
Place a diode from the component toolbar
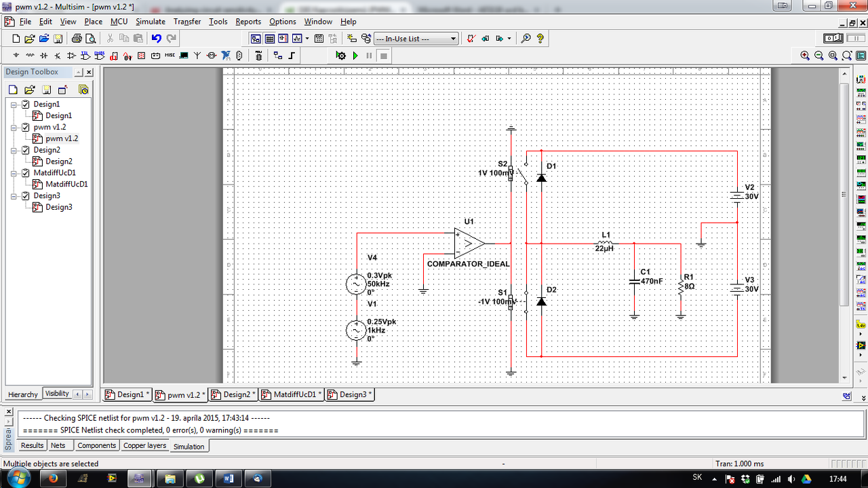[x=44, y=56]
